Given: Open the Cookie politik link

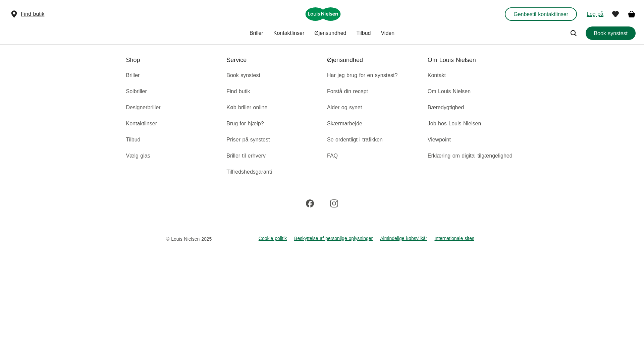Looking at the screenshot, I should (x=272, y=238).
